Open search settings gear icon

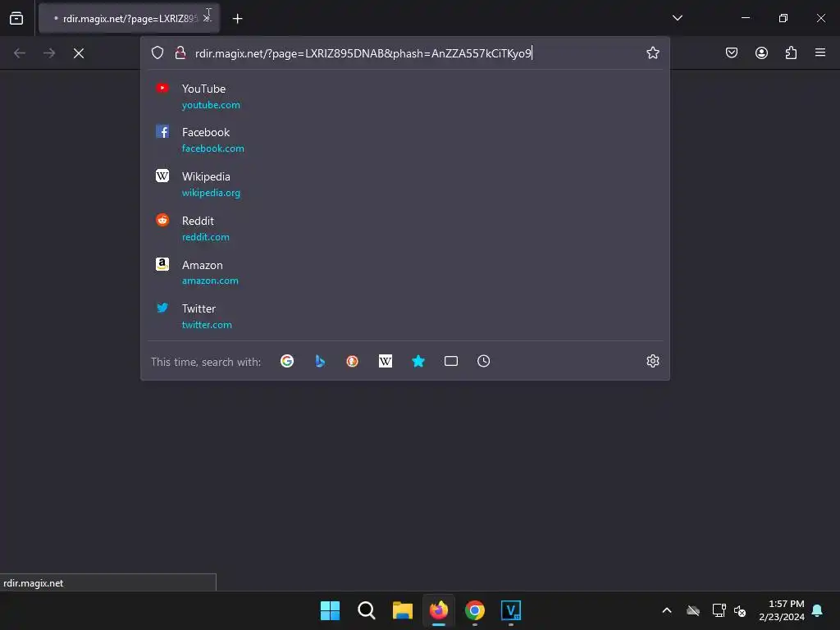click(652, 361)
